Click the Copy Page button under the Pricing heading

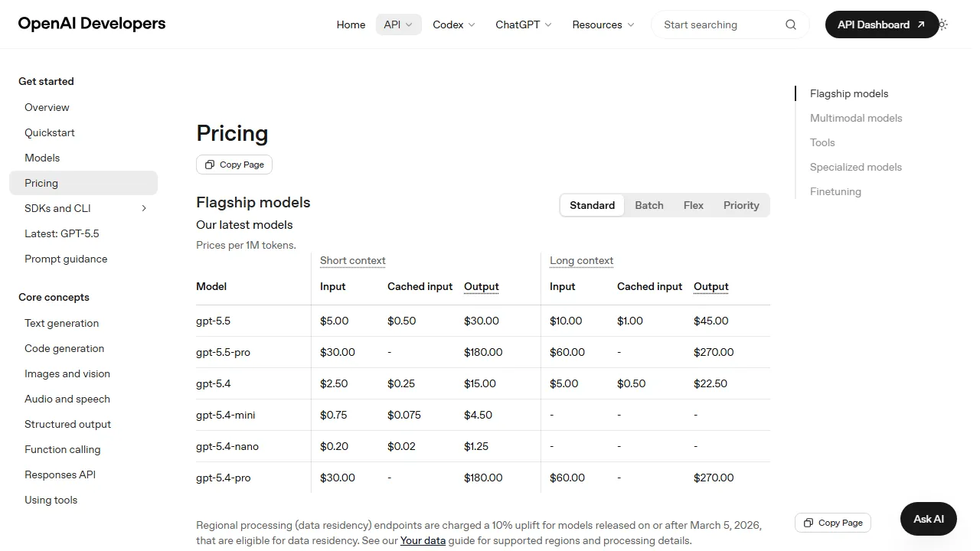pos(234,165)
